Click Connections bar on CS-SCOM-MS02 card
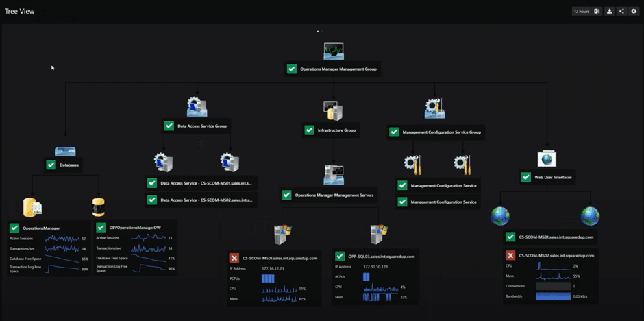Viewport: 644px width, 321px height. [x=553, y=286]
